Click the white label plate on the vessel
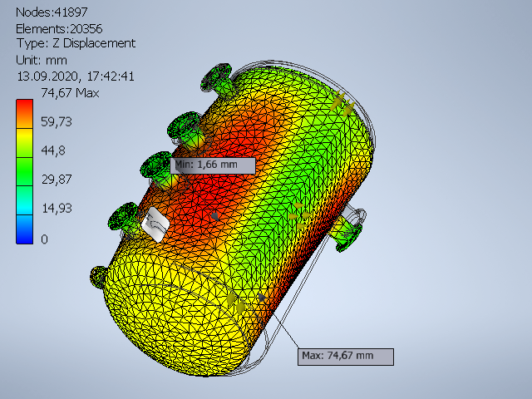 tap(155, 224)
